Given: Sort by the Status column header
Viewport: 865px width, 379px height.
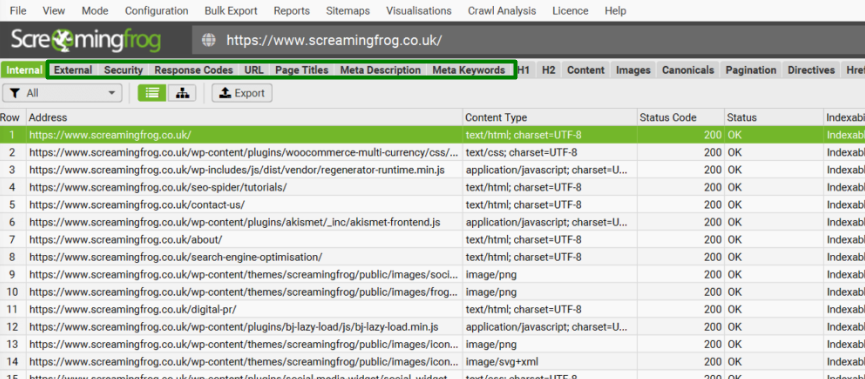Looking at the screenshot, I should tap(773, 118).
